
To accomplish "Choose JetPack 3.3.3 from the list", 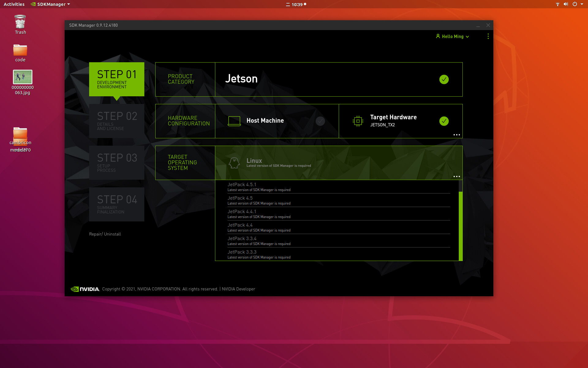I will pyautogui.click(x=339, y=254).
